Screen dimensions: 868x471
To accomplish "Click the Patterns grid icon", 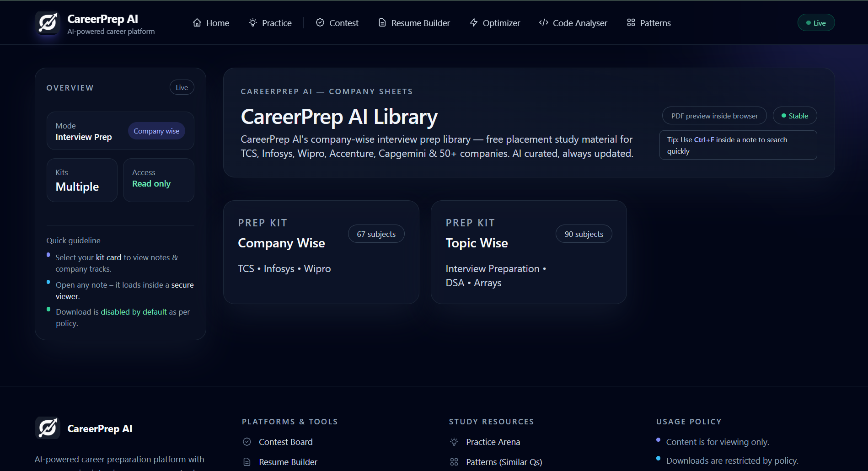I will pyautogui.click(x=631, y=23).
